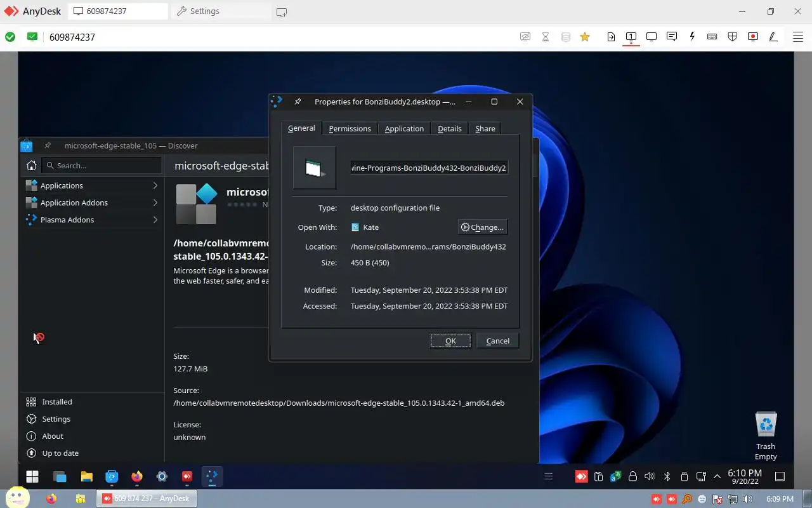Open the whiteboard pen icon in AnyDesk
The image size is (812, 508).
click(773, 37)
